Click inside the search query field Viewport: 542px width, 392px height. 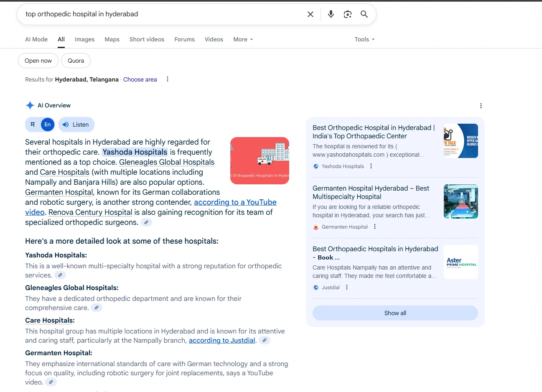tap(163, 14)
